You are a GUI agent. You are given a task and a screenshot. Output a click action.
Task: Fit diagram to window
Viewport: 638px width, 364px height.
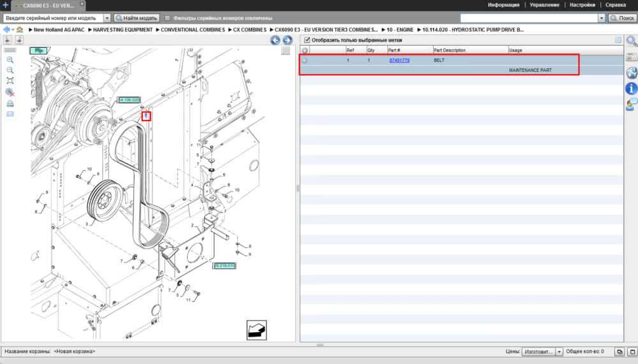click(10, 80)
